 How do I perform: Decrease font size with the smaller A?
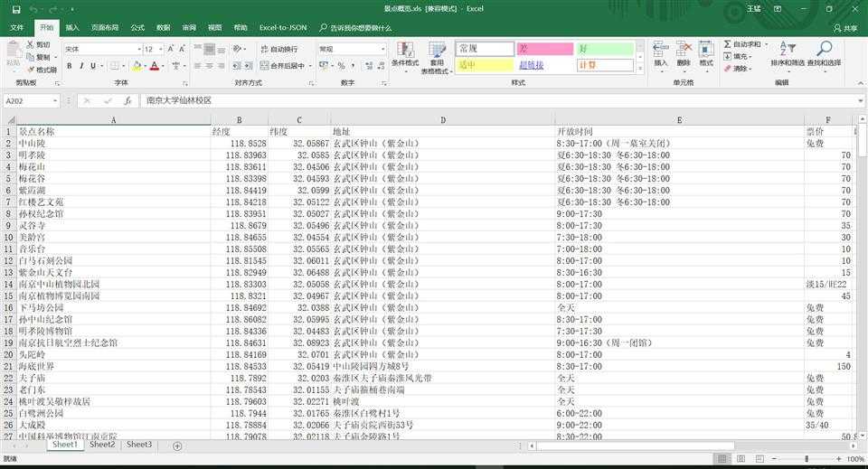(x=182, y=49)
